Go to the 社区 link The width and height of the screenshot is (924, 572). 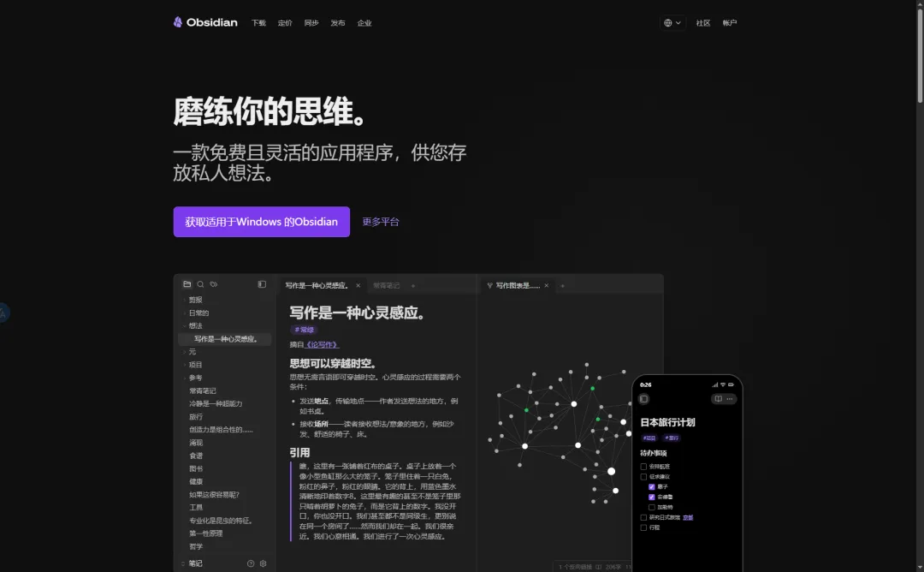[703, 23]
